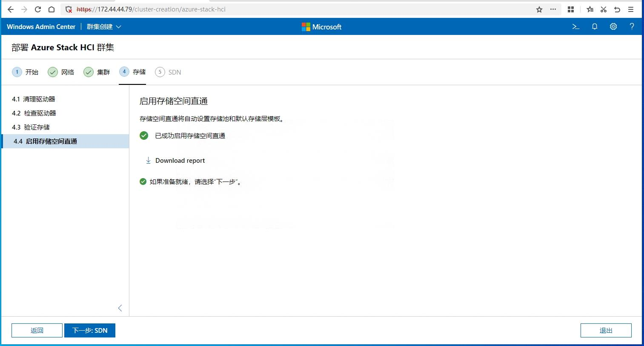This screenshot has width=644, height=346.
Task: Click the insecure connection shield icon
Action: pos(69,9)
